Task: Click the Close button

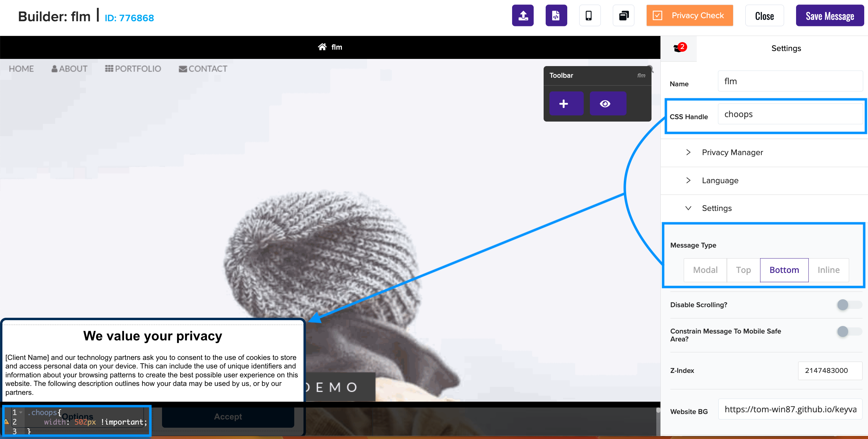Action: tap(764, 16)
